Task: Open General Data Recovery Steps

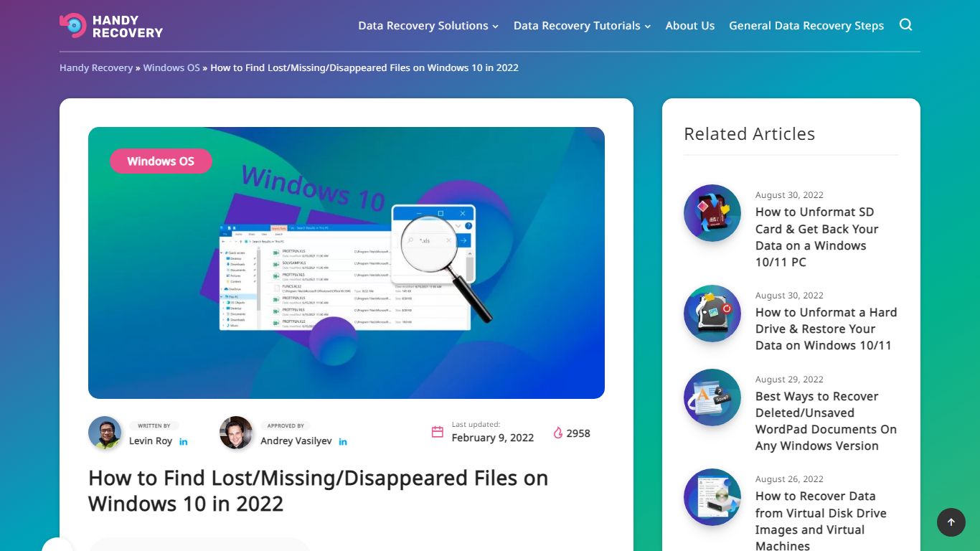Action: click(x=806, y=26)
